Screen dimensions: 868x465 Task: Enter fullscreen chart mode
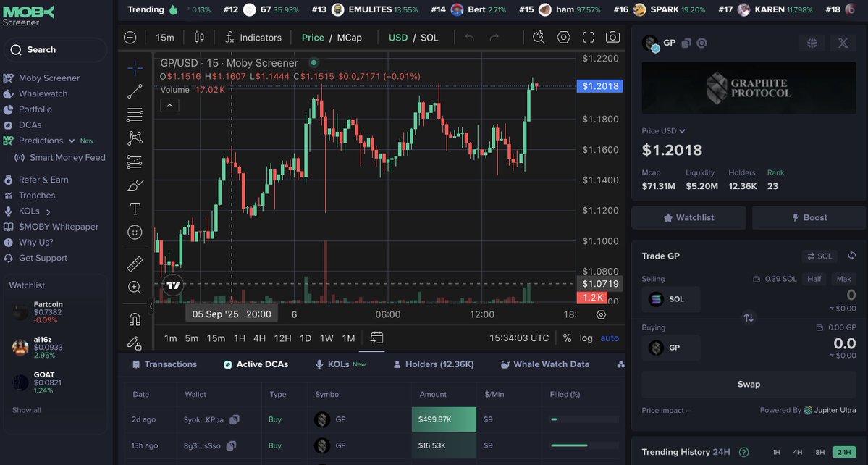click(589, 37)
